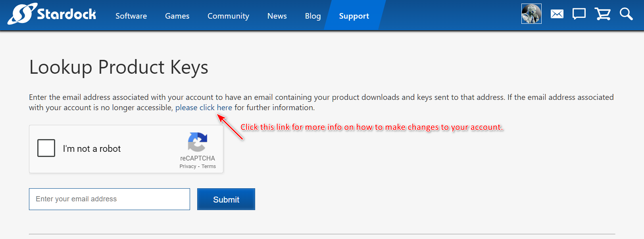The width and height of the screenshot is (644, 239).
Task: Open the reCAPTCHA Privacy link
Action: (188, 166)
